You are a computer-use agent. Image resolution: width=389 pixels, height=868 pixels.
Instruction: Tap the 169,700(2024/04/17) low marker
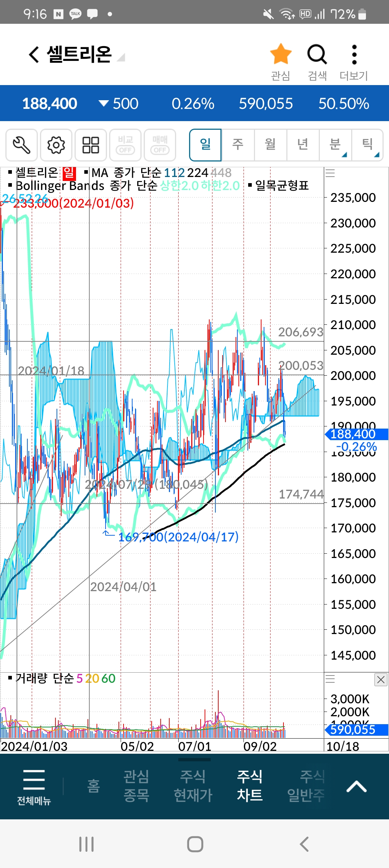point(178,537)
